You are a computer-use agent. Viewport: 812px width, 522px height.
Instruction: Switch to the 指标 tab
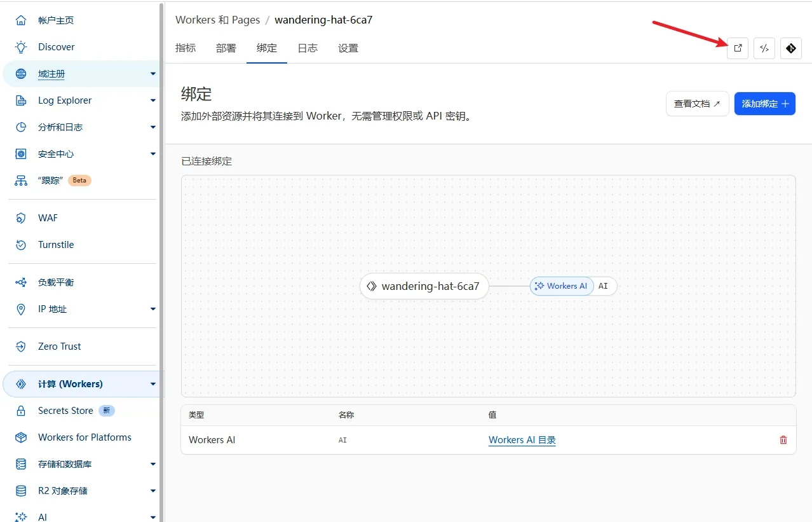pyautogui.click(x=186, y=48)
